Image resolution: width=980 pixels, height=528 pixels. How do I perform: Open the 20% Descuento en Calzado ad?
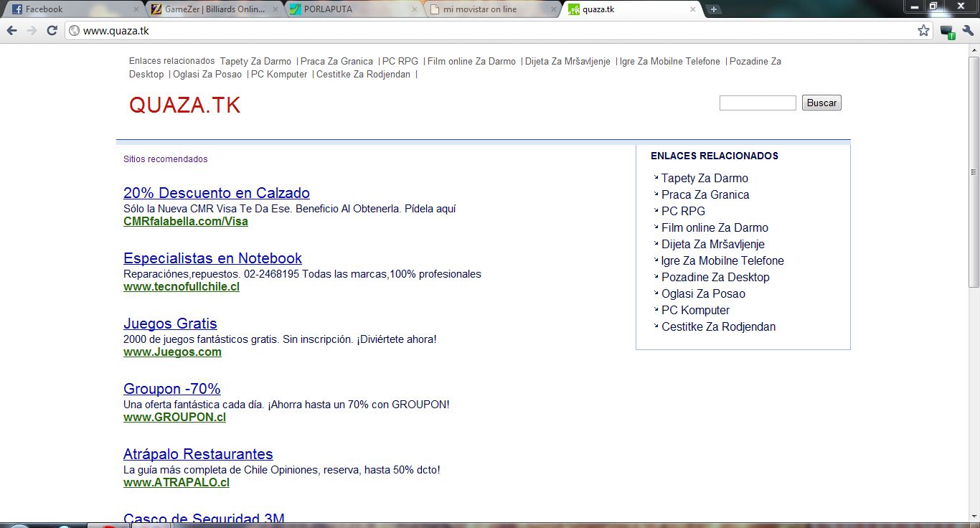pyautogui.click(x=217, y=193)
